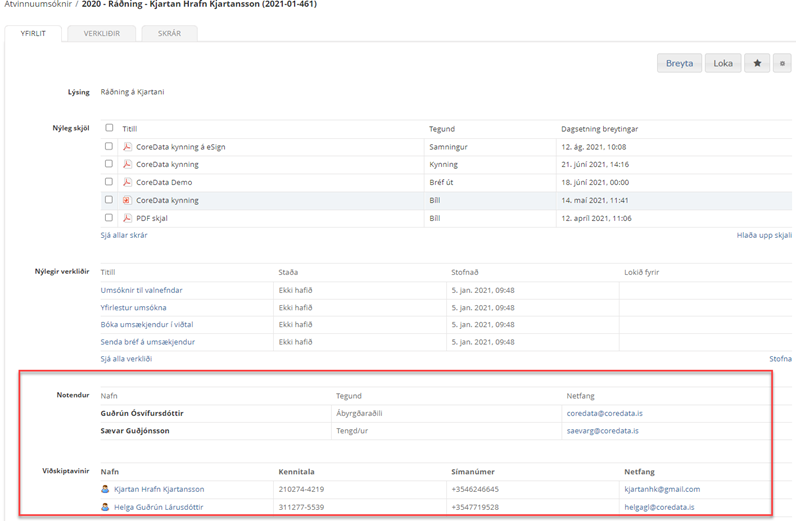The width and height of the screenshot is (796, 521).
Task: Click email coredata@coredata.is
Action: (603, 413)
